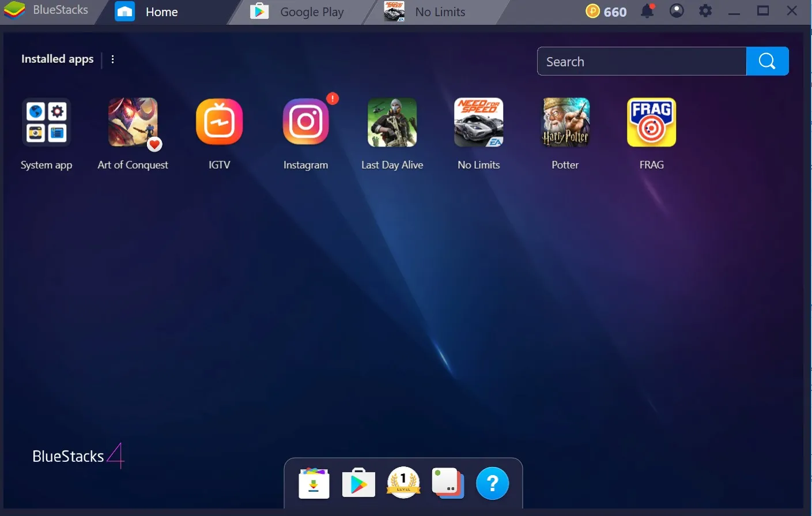The height and width of the screenshot is (516, 812).
Task: Click the heart badge on Art of Conquest
Action: (154, 145)
